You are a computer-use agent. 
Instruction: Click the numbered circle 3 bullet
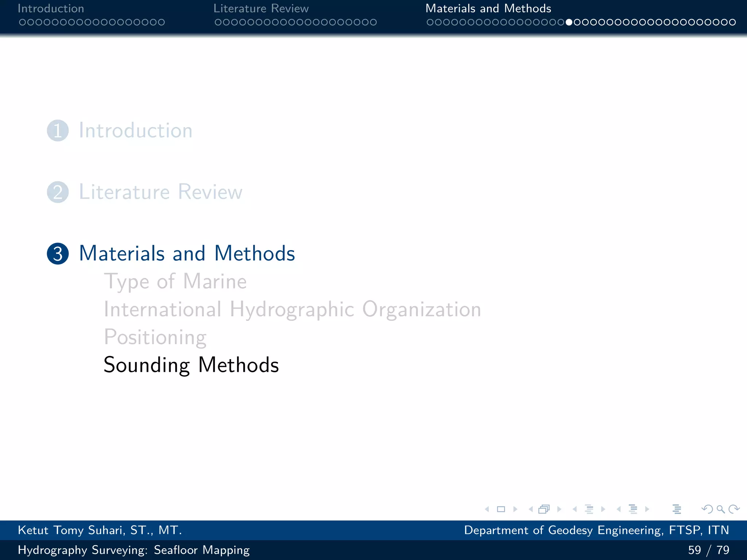click(x=58, y=254)
